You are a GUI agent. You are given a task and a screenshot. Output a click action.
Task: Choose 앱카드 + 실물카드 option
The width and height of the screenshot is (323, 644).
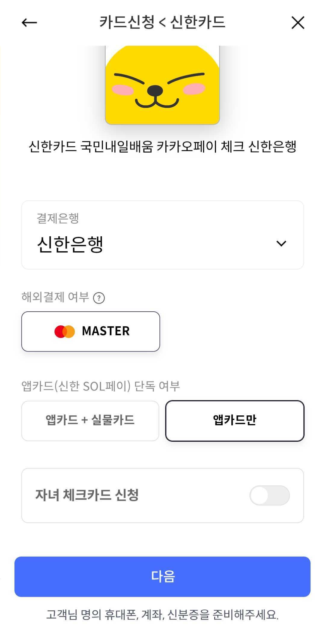click(x=90, y=420)
